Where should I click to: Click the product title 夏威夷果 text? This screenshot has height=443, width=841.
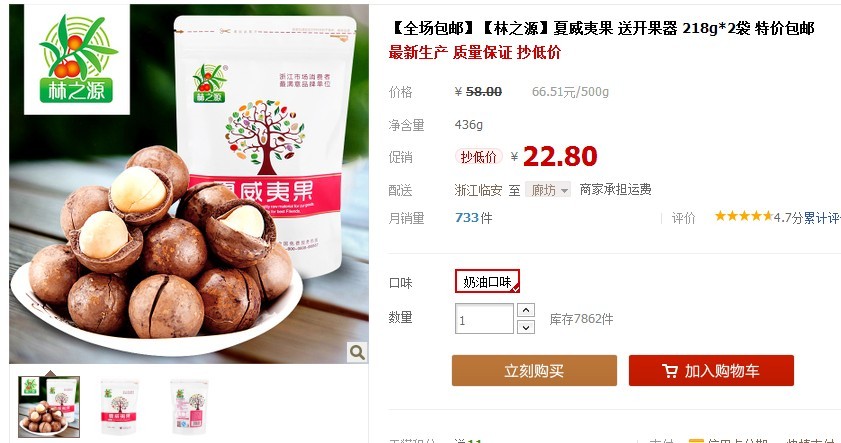583,28
